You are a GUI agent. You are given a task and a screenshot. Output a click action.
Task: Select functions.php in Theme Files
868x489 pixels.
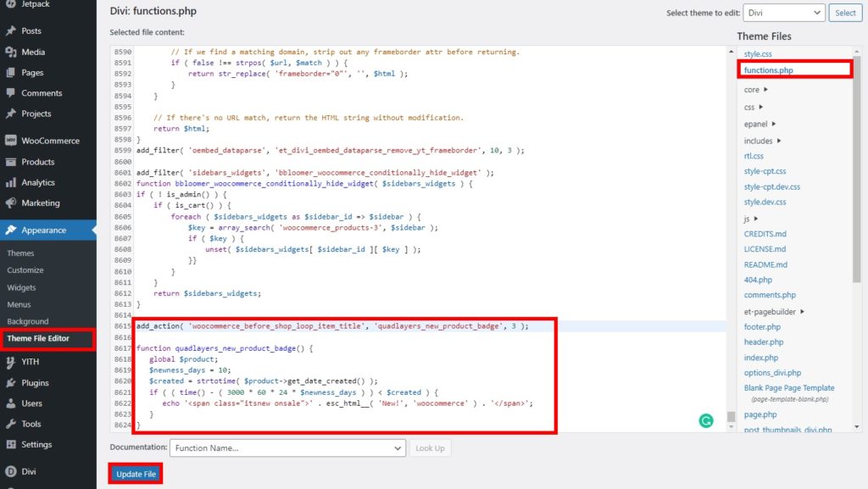[768, 70]
